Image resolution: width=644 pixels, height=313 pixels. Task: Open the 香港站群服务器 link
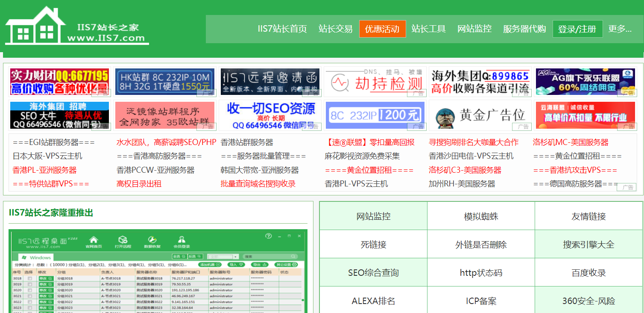(x=247, y=142)
